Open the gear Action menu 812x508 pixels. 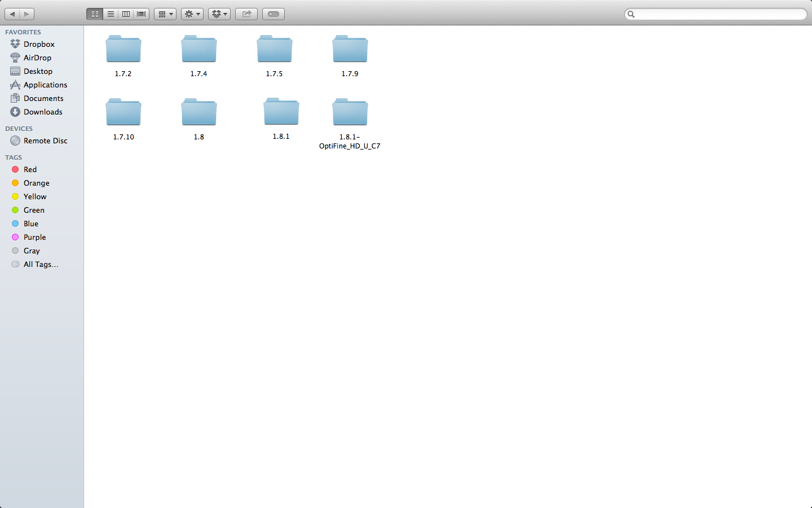[192, 14]
